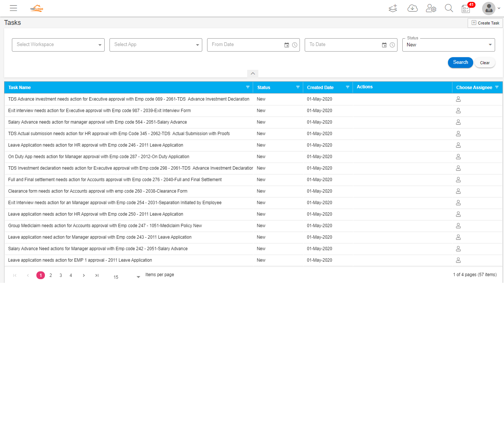Open 'Full and Final settlement needs action' task
This screenshot has width=504, height=435.
click(115, 180)
